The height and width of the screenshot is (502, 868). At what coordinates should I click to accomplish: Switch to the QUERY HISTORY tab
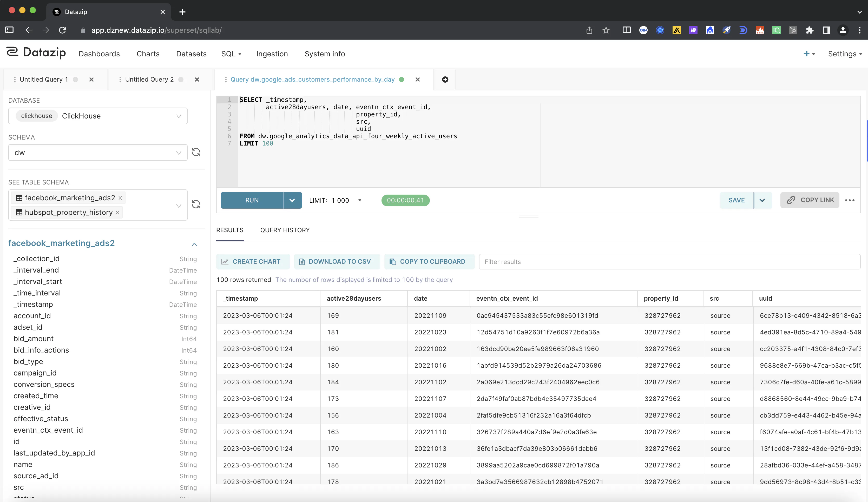pos(285,230)
